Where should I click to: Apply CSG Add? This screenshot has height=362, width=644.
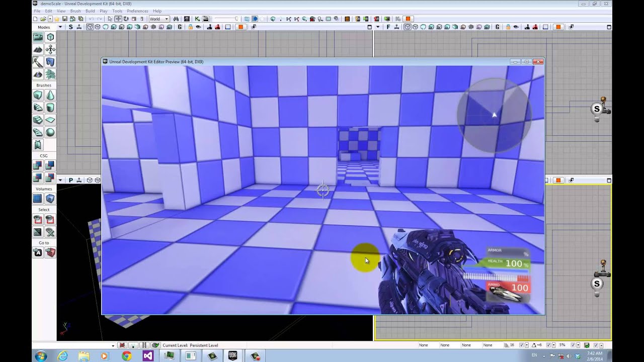tap(38, 165)
